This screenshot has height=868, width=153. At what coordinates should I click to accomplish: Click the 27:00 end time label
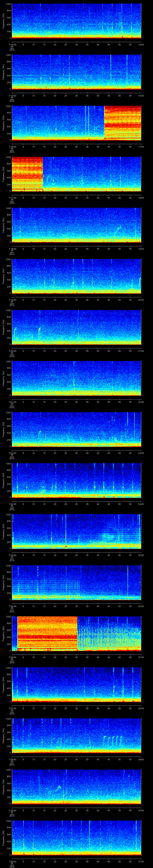click(x=141, y=657)
